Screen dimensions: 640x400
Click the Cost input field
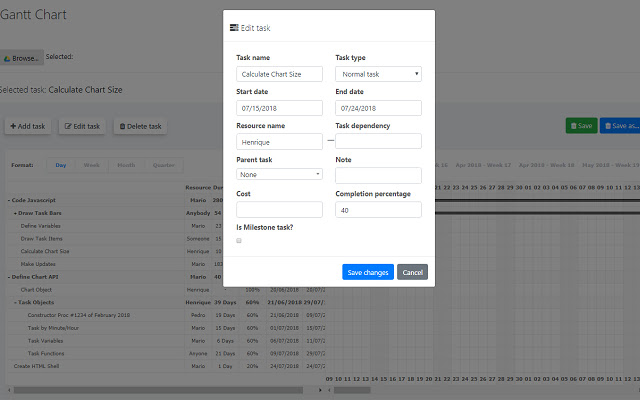coord(279,209)
